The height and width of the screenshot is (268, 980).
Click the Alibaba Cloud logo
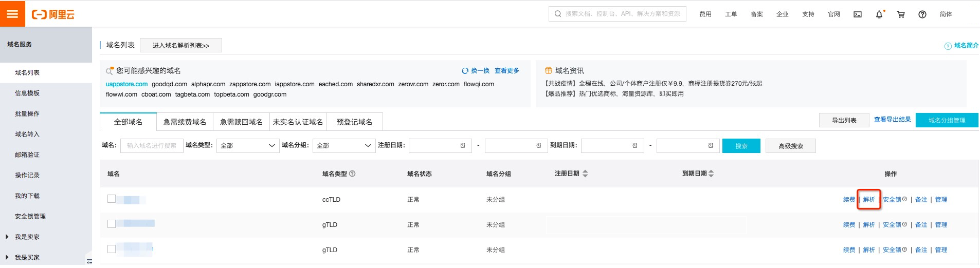click(x=53, y=14)
